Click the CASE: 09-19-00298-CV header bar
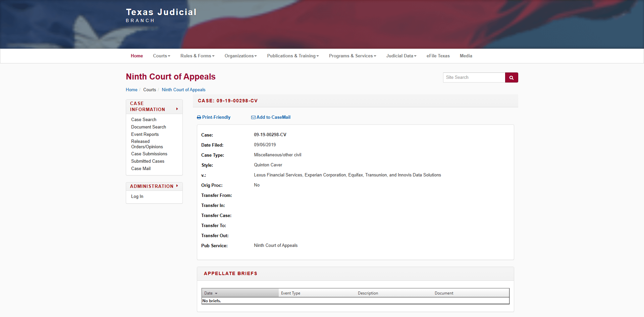Screen dimensions: 644x317 pyautogui.click(x=356, y=101)
